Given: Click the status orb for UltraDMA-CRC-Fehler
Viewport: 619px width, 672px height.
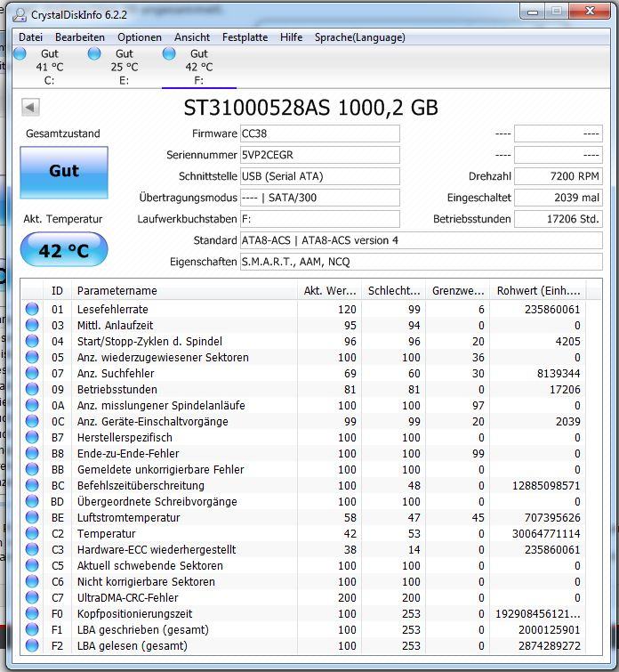Looking at the screenshot, I should [x=32, y=597].
